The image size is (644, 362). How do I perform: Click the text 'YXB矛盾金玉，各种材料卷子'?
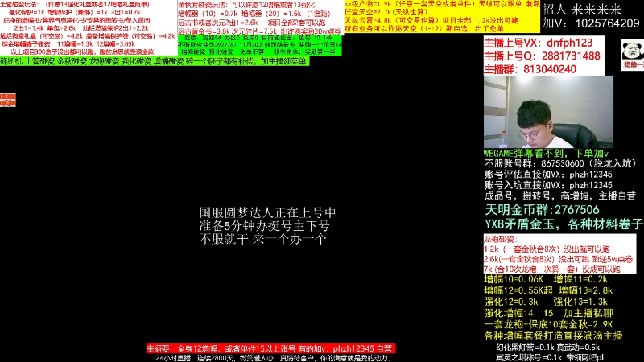pyautogui.click(x=563, y=224)
